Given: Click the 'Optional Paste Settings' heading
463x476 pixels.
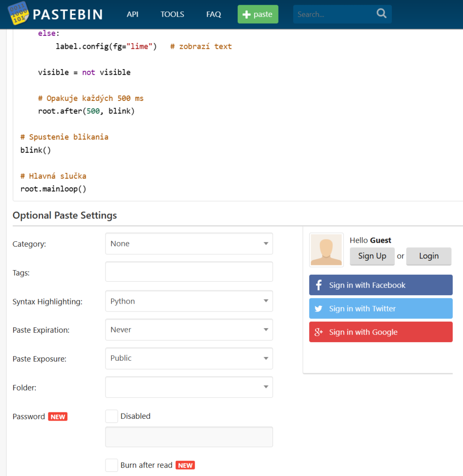Looking at the screenshot, I should coord(65,215).
